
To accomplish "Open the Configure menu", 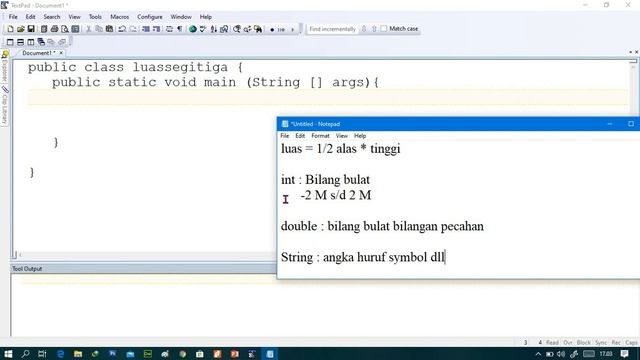I will [150, 17].
